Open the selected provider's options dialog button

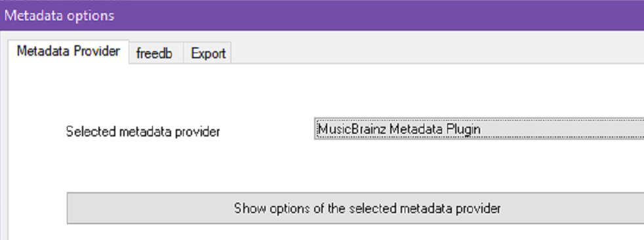pyautogui.click(x=355, y=208)
